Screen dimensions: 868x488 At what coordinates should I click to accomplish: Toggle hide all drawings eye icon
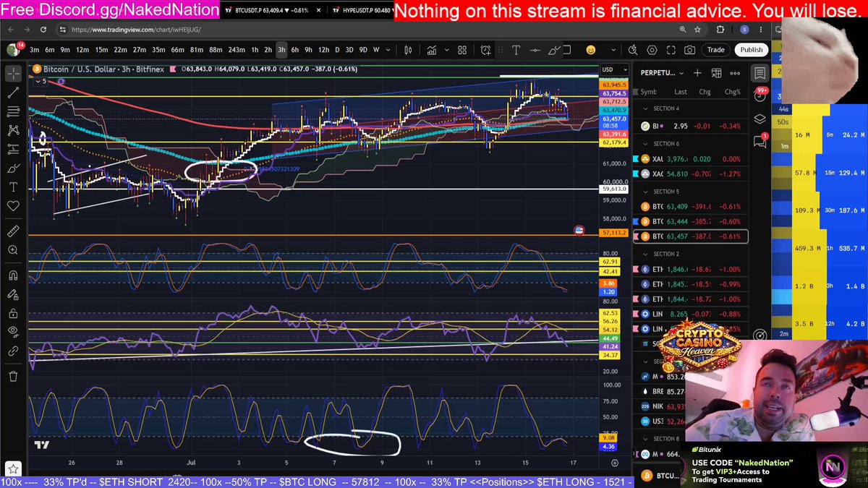[13, 332]
